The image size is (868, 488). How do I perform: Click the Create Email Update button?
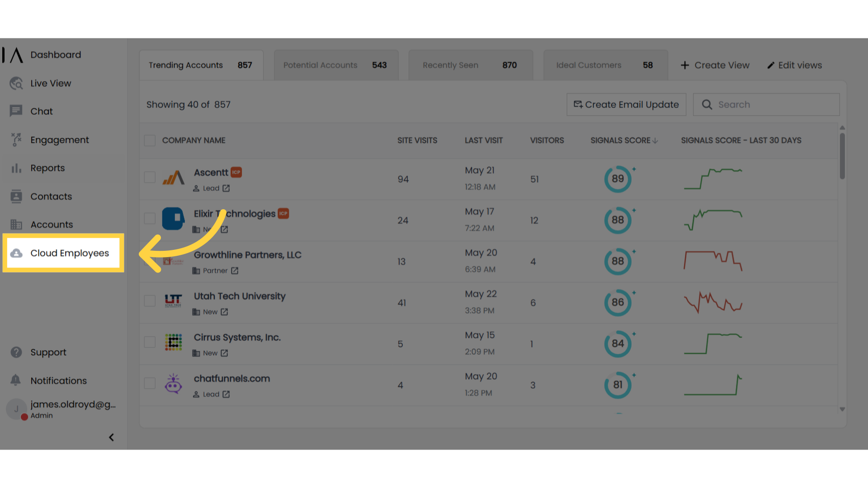[x=626, y=104]
